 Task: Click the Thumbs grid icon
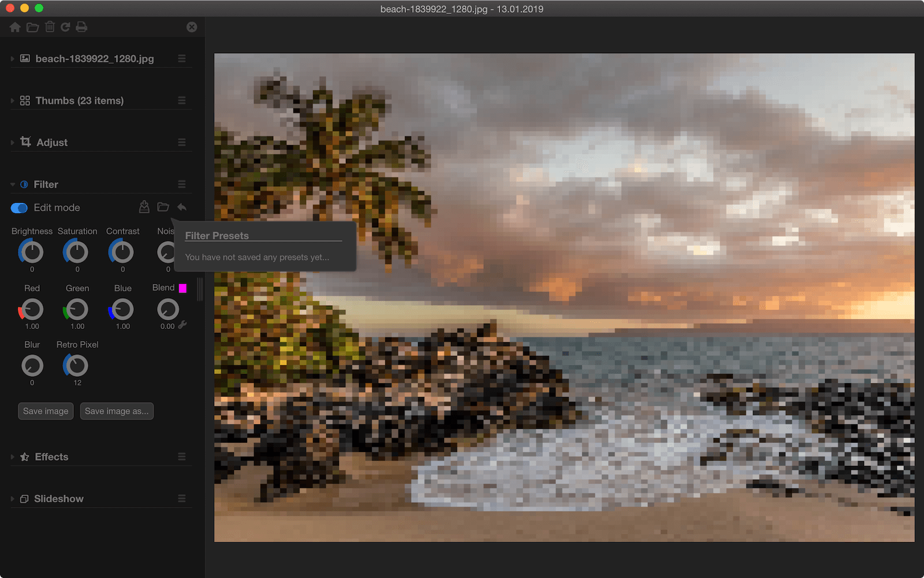(x=25, y=101)
